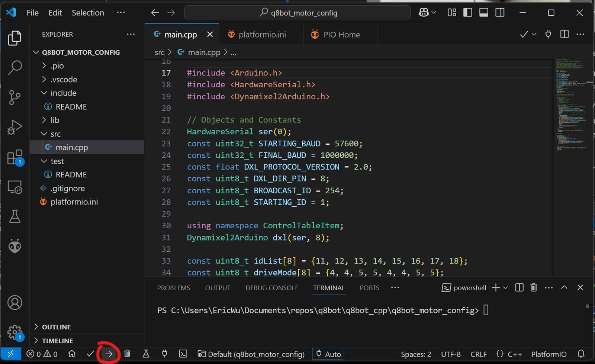Open the Accounts menu icon

15,303
